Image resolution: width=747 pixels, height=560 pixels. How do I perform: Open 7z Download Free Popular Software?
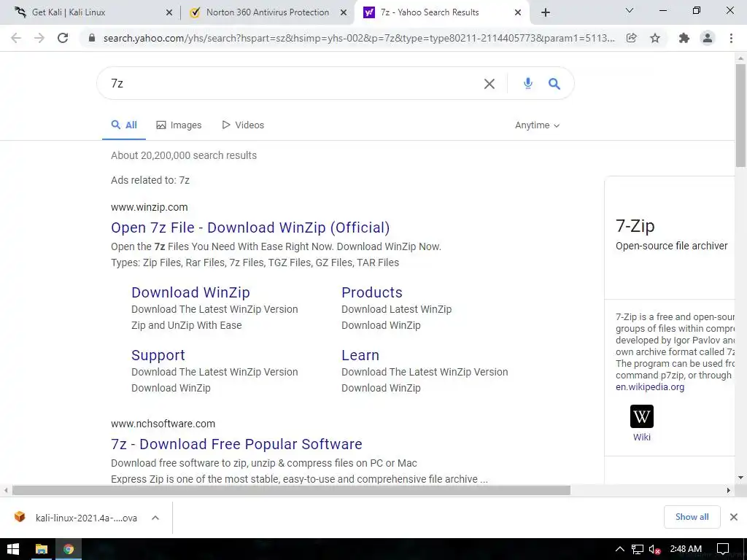[x=236, y=444]
